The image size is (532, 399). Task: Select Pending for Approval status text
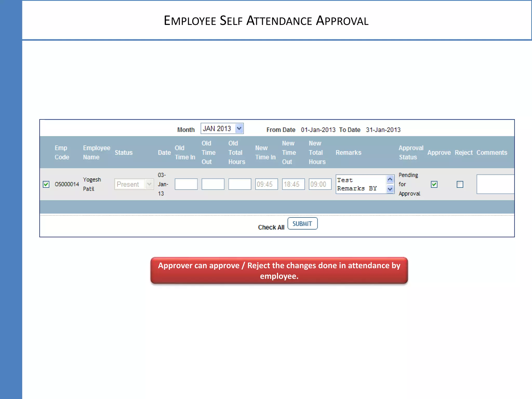click(409, 184)
